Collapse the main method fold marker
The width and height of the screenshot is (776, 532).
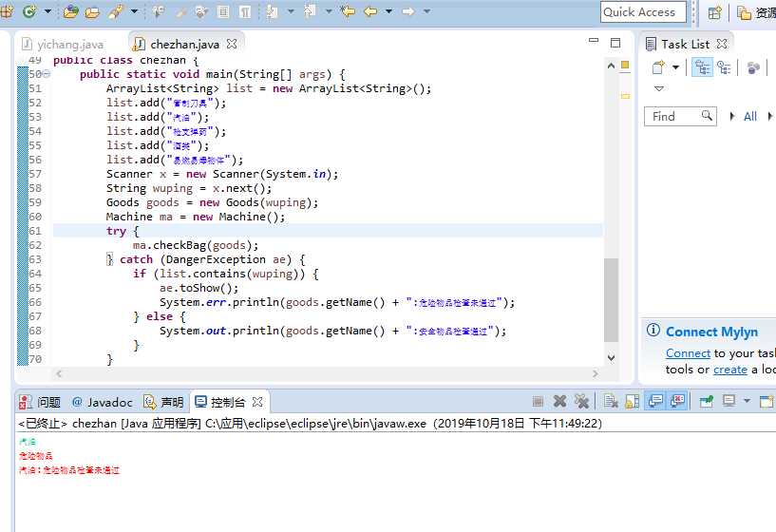tap(46, 74)
